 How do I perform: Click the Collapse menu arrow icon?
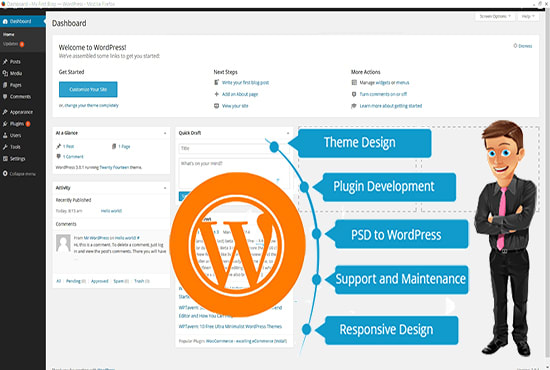pyautogui.click(x=5, y=174)
